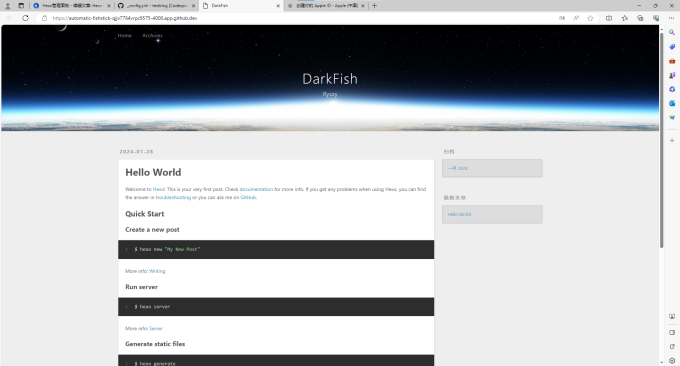The height and width of the screenshot is (366, 680).
Task: Open the Tools toolbox icon in sidebar
Action: click(672, 61)
